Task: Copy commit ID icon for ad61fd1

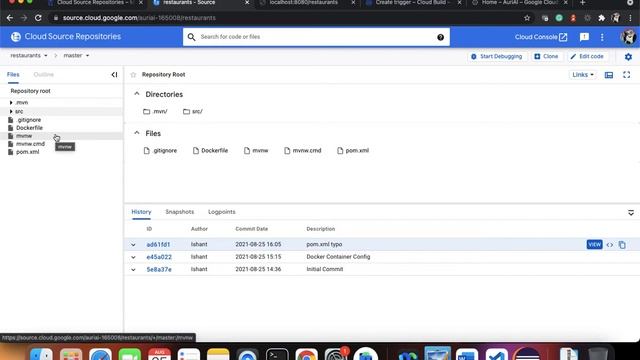Action: point(622,245)
